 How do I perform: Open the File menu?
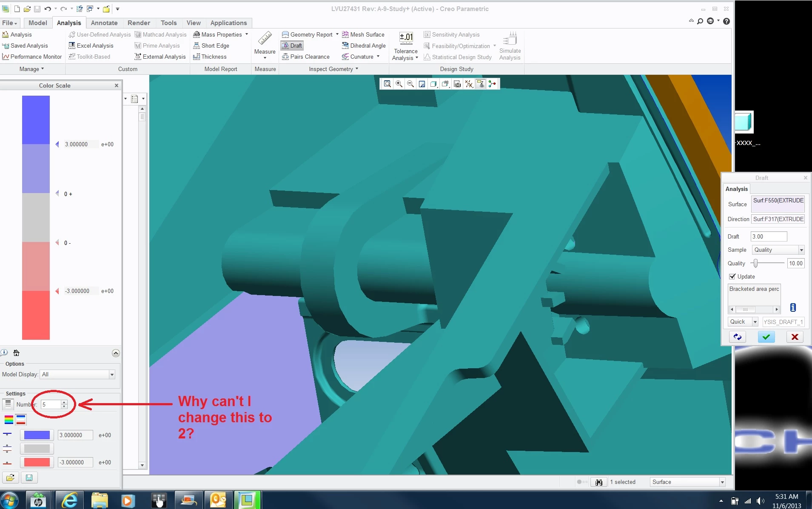[9, 23]
